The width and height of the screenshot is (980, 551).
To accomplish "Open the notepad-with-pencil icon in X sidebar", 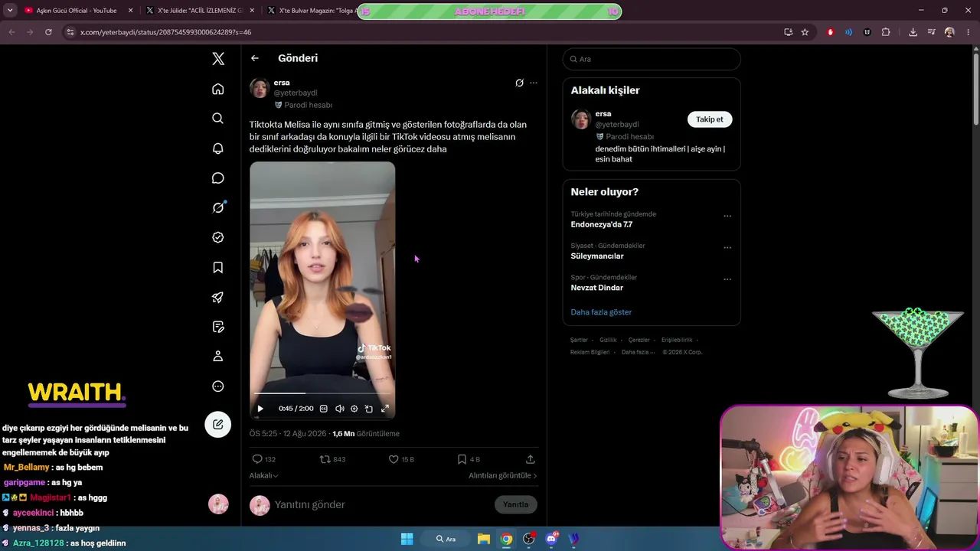I will tap(218, 327).
